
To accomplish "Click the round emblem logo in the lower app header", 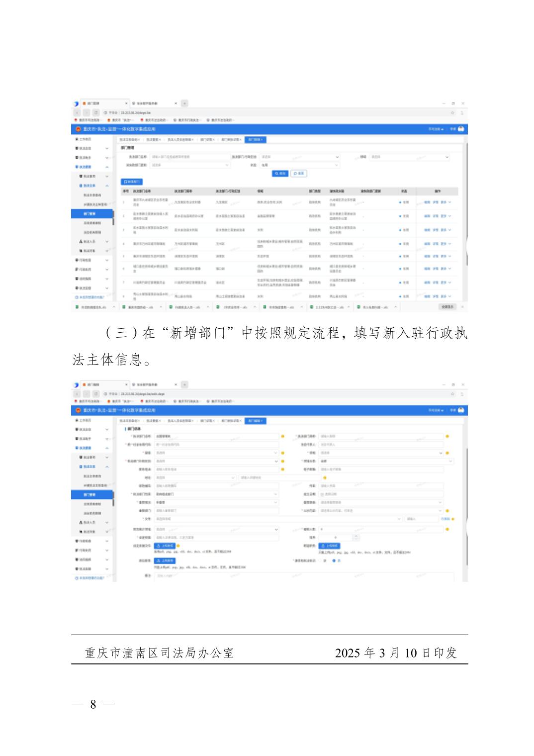I will point(78,410).
